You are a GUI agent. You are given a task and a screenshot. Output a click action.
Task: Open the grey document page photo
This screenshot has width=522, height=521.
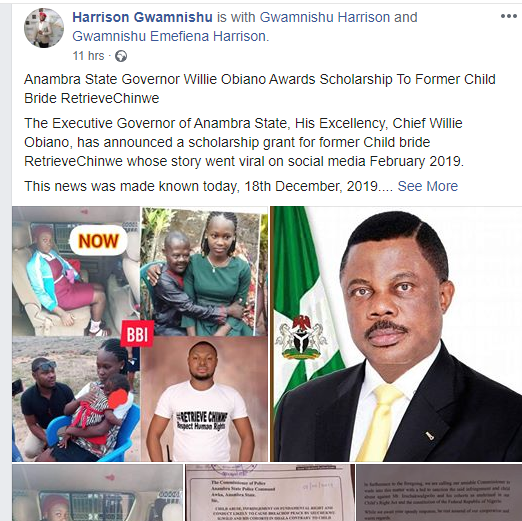(x=439, y=493)
